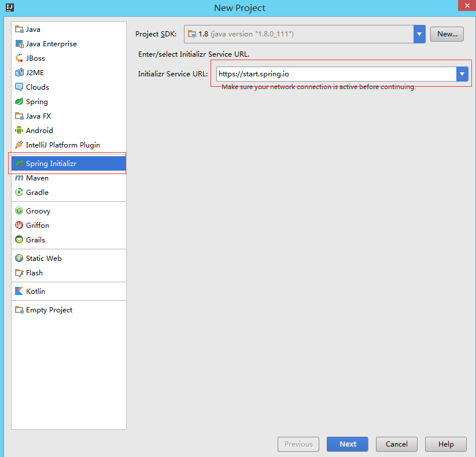The width and height of the screenshot is (476, 457).
Task: Click the Gradle icon
Action: coord(19,193)
